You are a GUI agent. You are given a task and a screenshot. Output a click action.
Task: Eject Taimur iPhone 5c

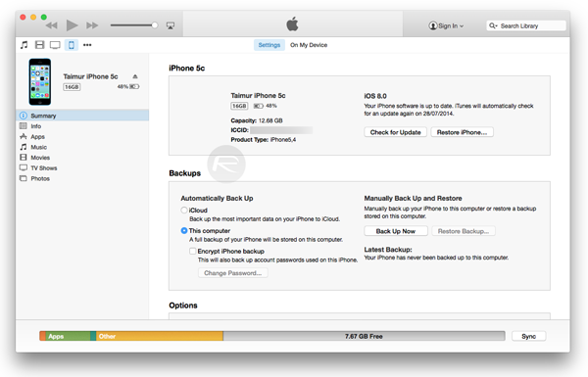pyautogui.click(x=135, y=76)
